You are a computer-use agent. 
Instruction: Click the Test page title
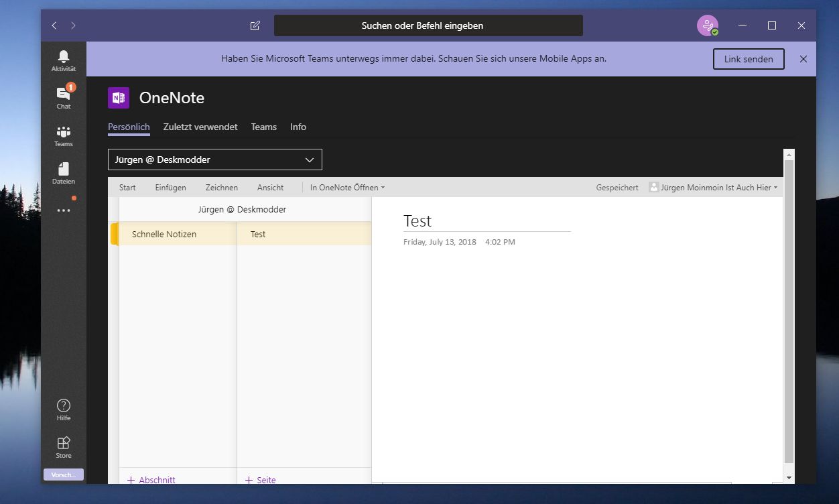[417, 220]
